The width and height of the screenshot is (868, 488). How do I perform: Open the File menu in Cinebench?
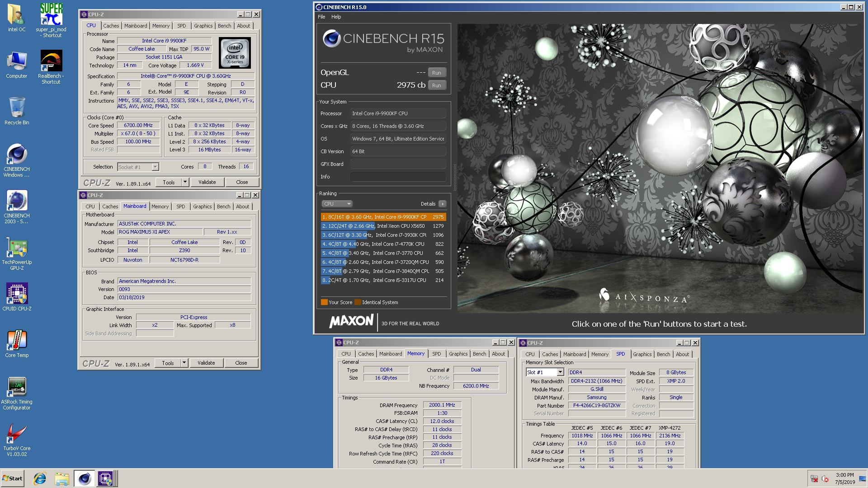pyautogui.click(x=321, y=17)
